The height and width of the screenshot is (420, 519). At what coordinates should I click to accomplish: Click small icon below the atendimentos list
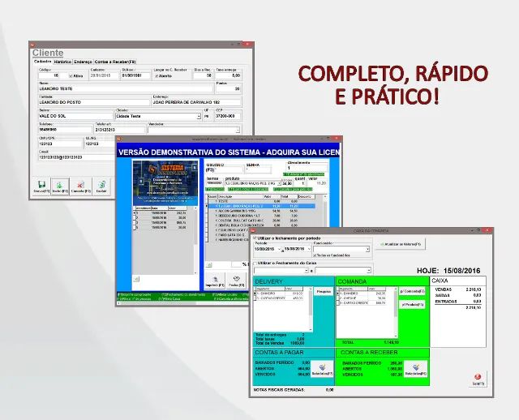click(x=136, y=279)
